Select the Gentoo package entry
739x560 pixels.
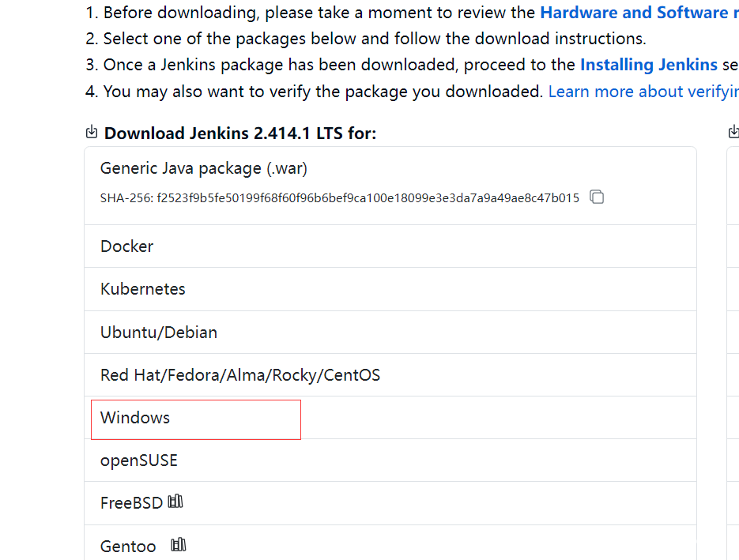click(x=390, y=543)
